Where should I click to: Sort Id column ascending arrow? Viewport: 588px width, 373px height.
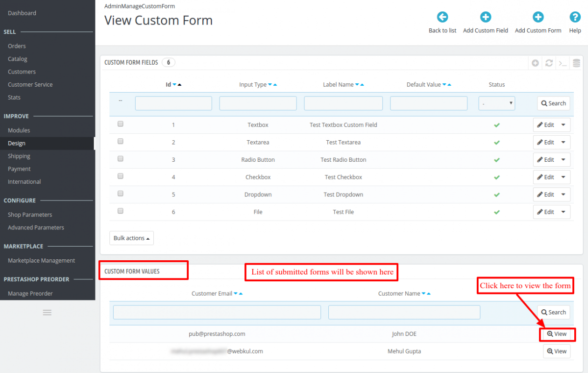point(179,85)
